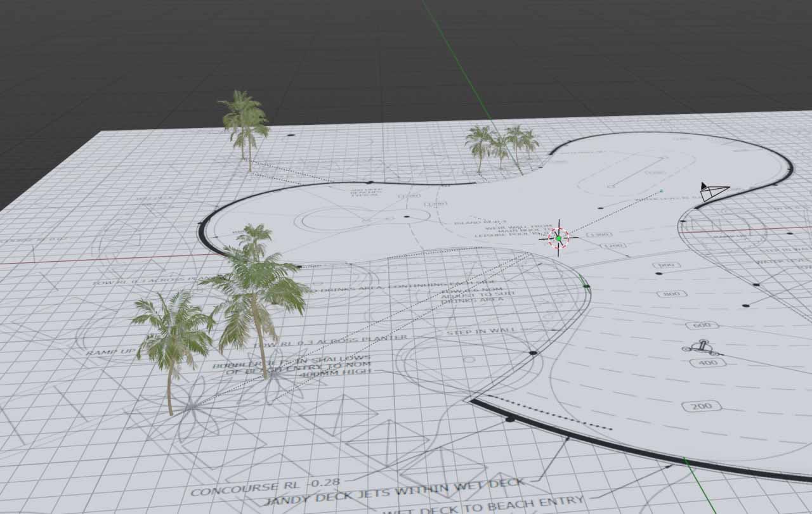Click the 3D cursor crosshair
812x514 pixels.
point(558,238)
